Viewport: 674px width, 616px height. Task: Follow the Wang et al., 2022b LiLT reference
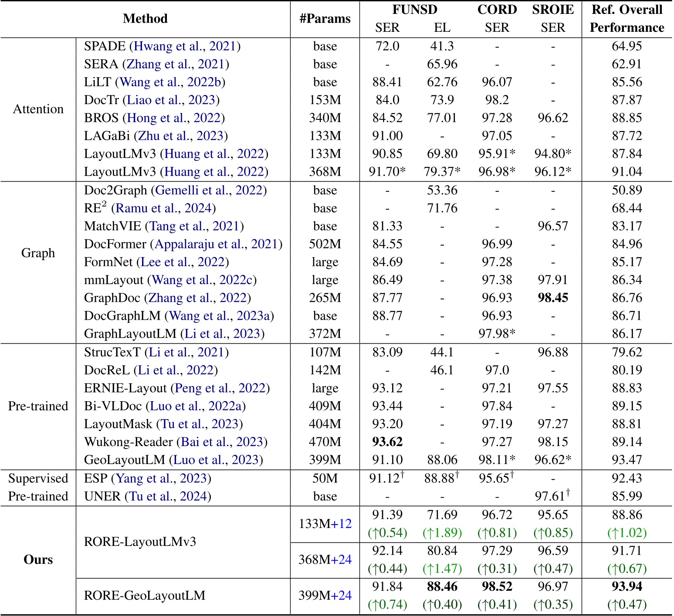(172, 82)
